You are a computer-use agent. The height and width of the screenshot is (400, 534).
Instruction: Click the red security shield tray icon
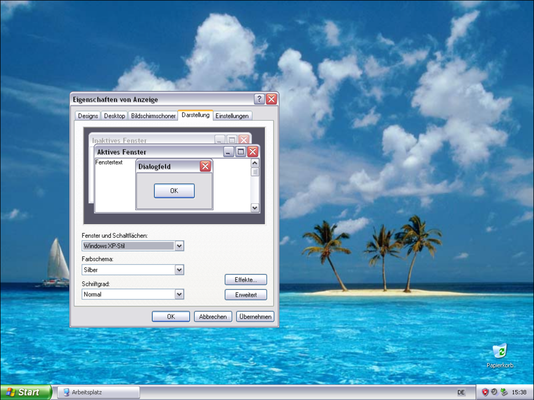[485, 392]
